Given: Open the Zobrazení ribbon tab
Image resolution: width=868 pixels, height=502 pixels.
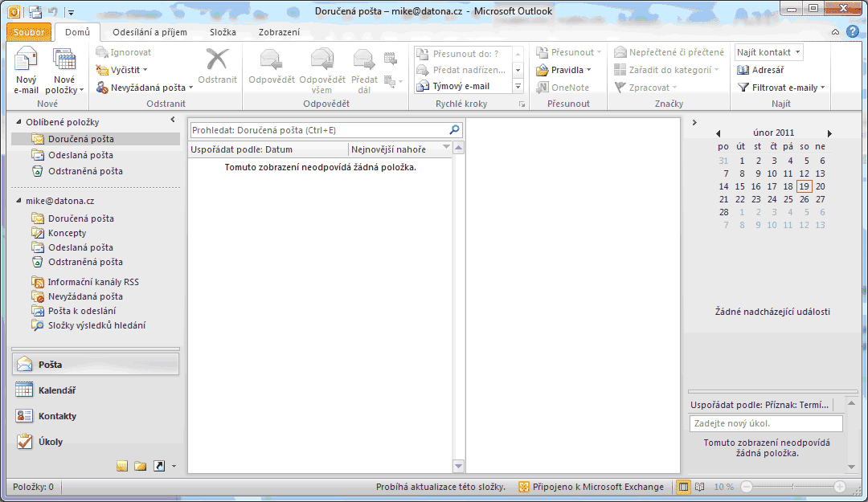Looking at the screenshot, I should pyautogui.click(x=279, y=32).
